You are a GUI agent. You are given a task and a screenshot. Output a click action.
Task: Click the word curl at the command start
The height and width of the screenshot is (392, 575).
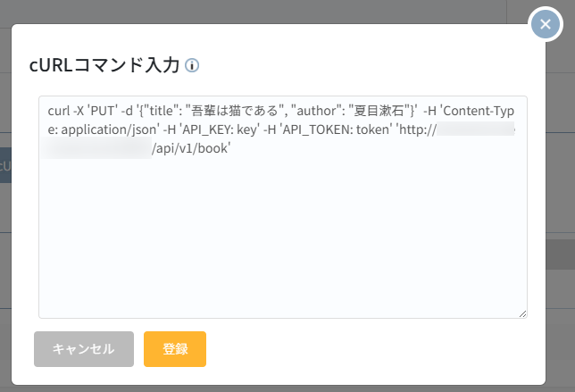click(59, 111)
